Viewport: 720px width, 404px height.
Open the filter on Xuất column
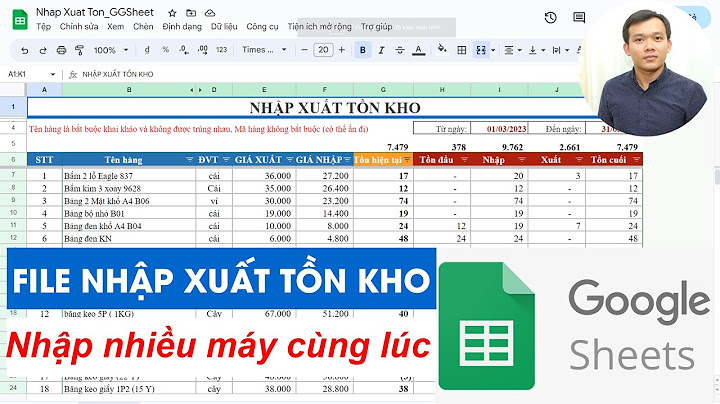pos(579,160)
